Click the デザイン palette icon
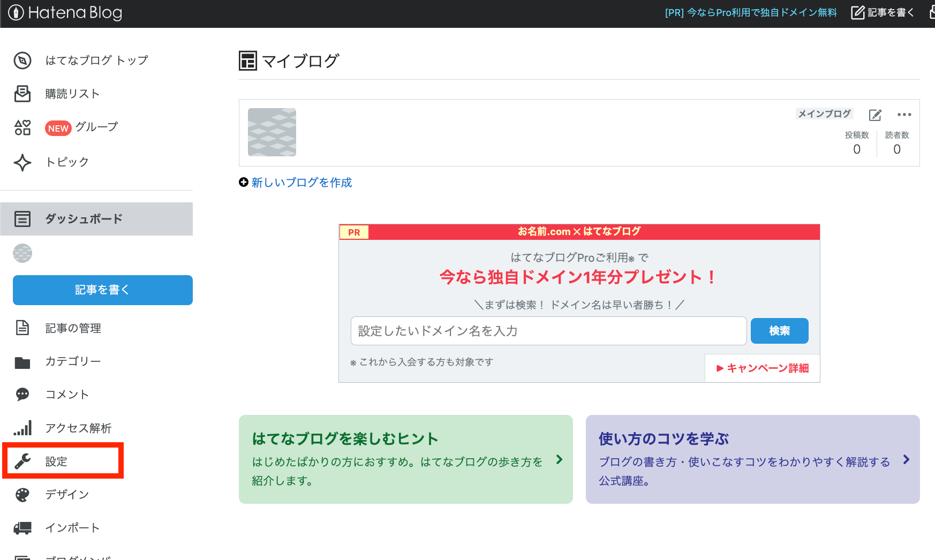 (22, 495)
